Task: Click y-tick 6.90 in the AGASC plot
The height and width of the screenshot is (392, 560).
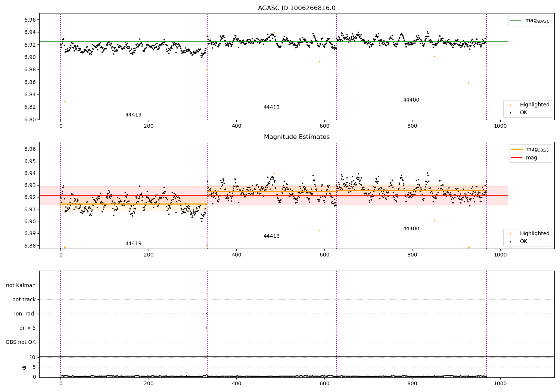Action: coord(29,57)
